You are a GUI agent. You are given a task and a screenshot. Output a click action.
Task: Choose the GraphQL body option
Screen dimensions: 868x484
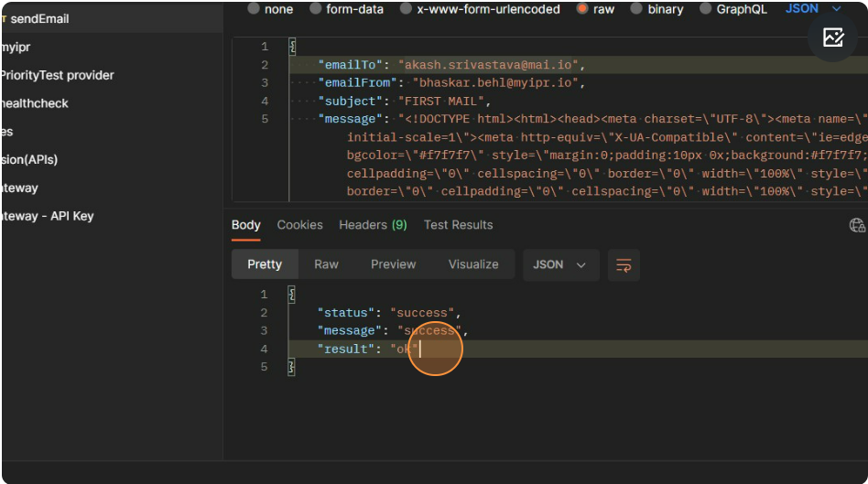(x=706, y=9)
